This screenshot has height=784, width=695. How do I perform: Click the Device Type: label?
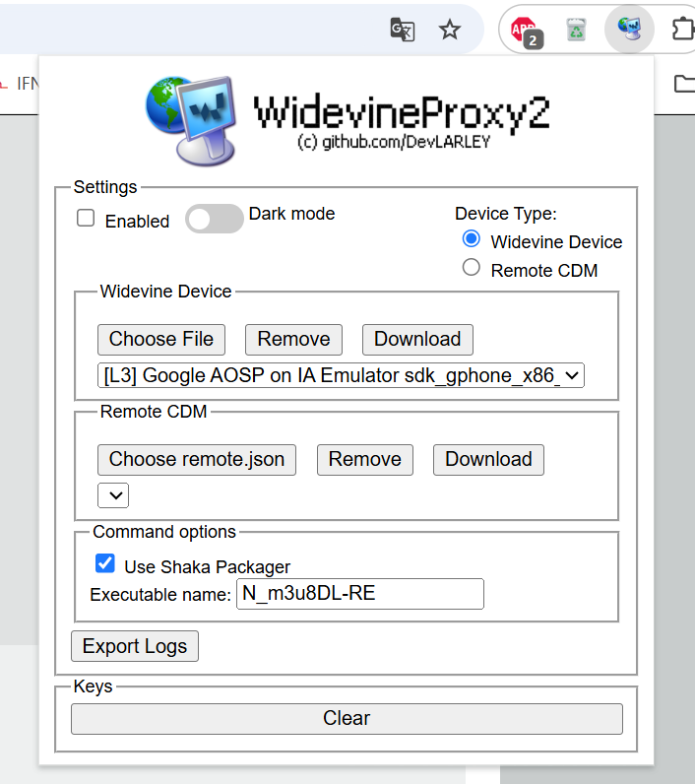coord(506,214)
